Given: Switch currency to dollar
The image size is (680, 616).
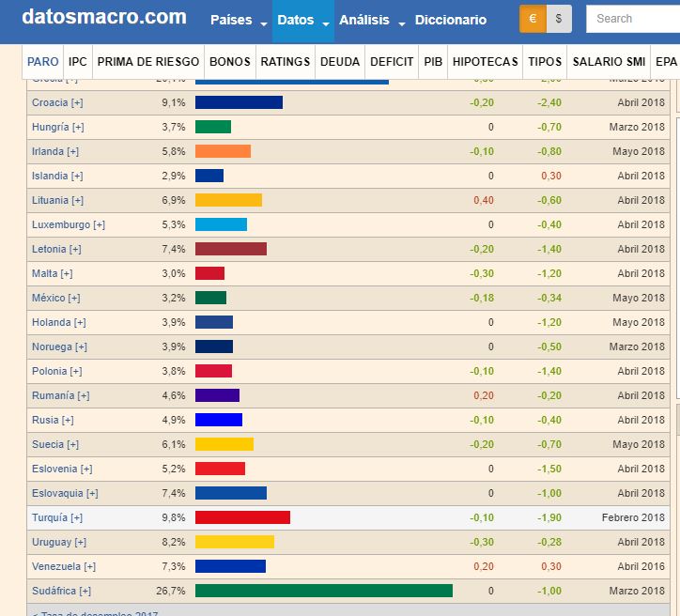Looking at the screenshot, I should tap(559, 19).
